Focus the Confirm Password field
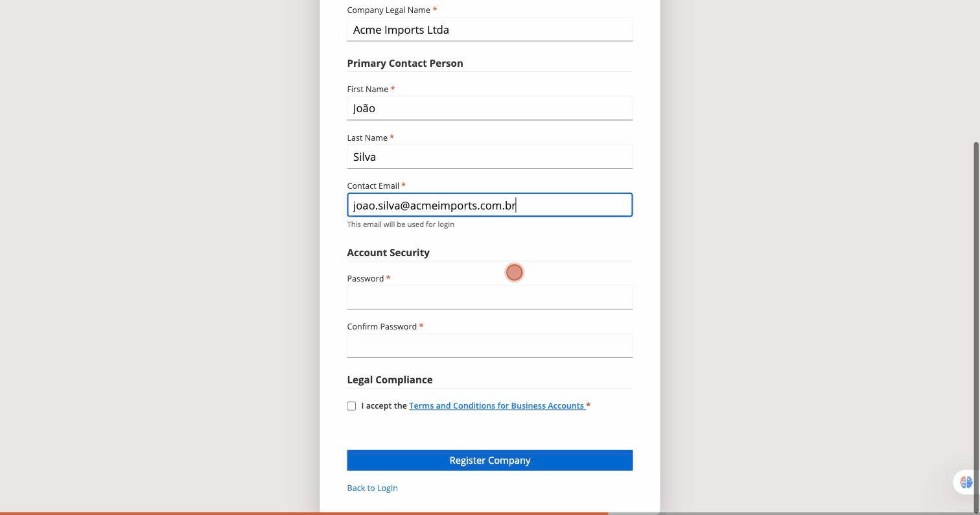 pyautogui.click(x=489, y=346)
